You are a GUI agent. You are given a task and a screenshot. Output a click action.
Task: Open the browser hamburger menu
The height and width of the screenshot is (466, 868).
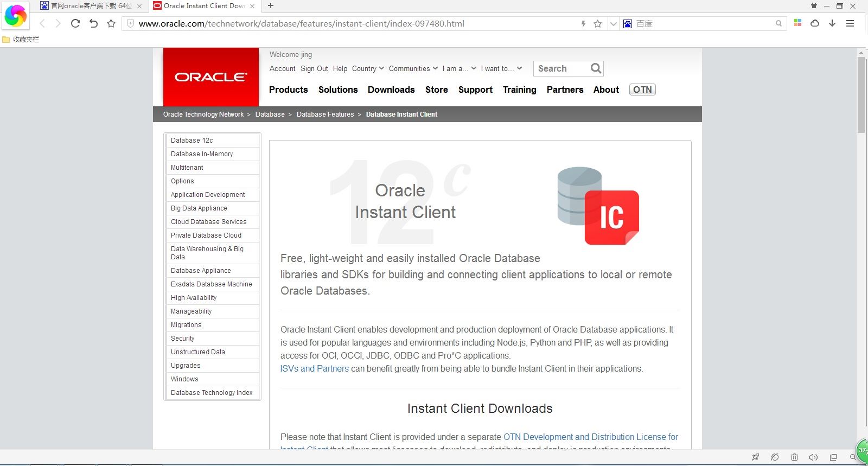point(850,23)
